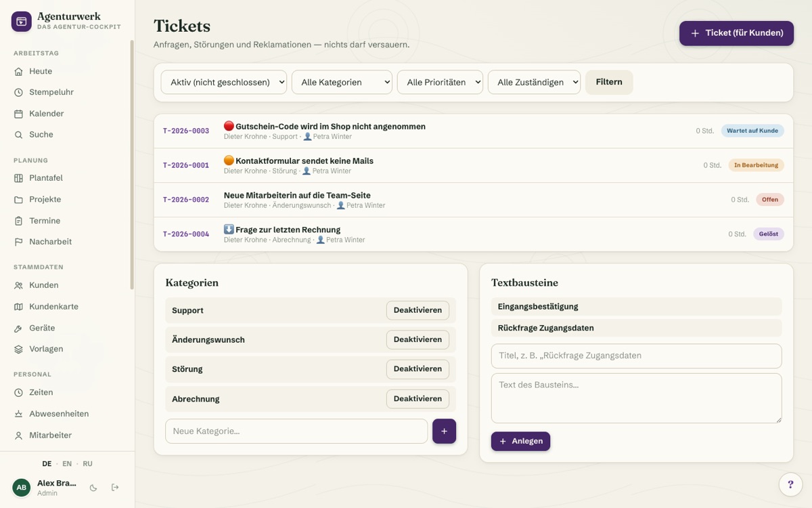Switch language to EN
Screen dimensions: 812x508
[67, 464]
